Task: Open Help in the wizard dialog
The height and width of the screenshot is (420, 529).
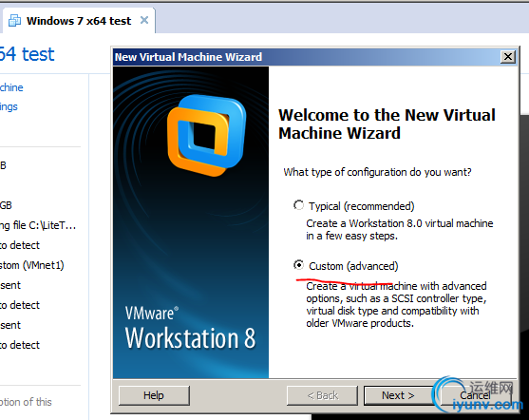Action: (154, 395)
